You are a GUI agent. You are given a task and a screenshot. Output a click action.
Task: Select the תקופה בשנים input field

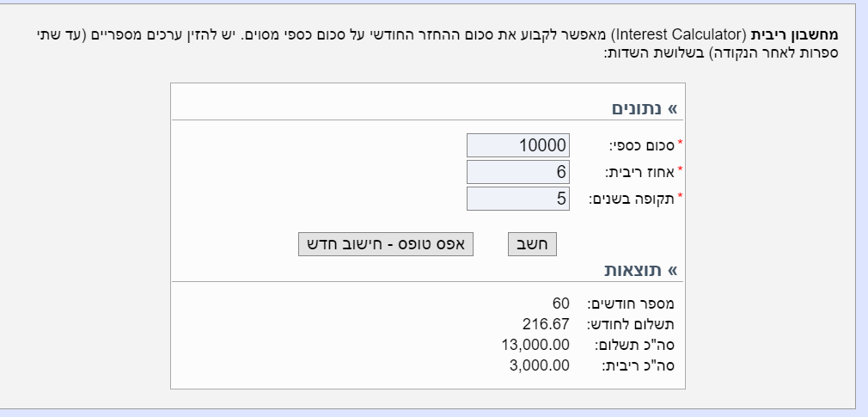click(518, 199)
